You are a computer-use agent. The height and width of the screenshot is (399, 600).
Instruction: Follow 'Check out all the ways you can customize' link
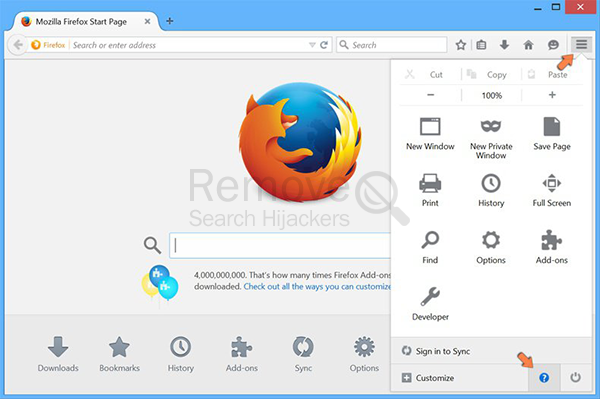[317, 287]
